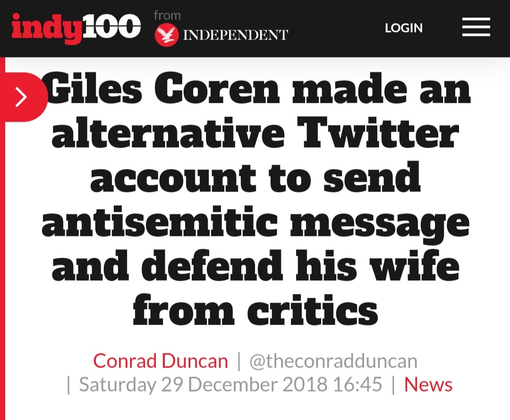The image size is (510, 420).
Task: Click the indy100 logo
Action: click(76, 28)
